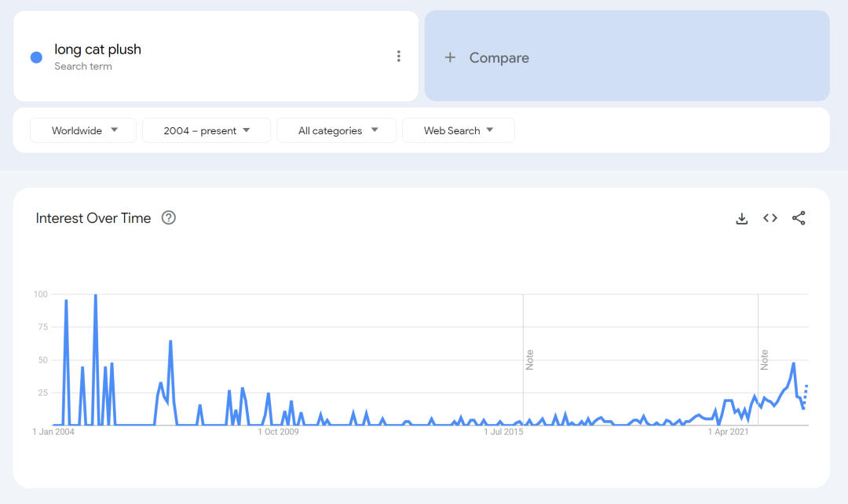Open the 2004 – present time range dropdown
This screenshot has width=848, height=504.
(x=207, y=130)
